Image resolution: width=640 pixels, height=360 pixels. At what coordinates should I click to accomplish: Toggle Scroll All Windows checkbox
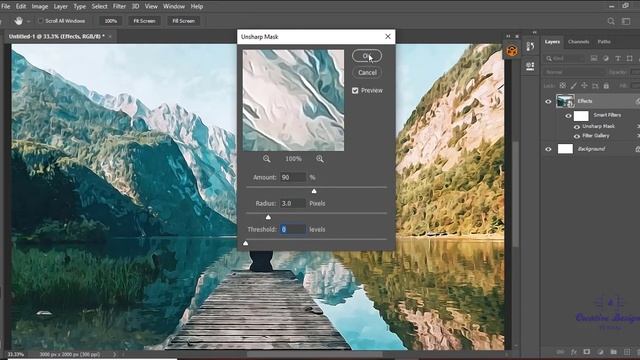click(x=40, y=21)
